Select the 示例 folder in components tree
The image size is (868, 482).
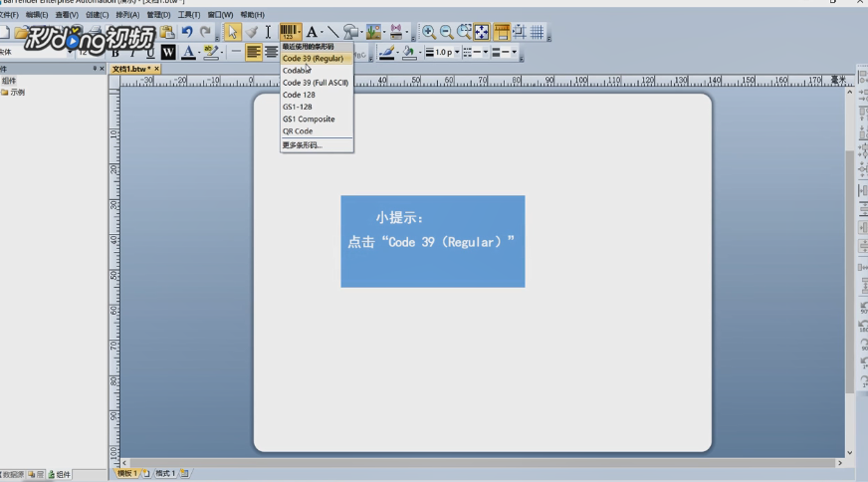pos(13,93)
